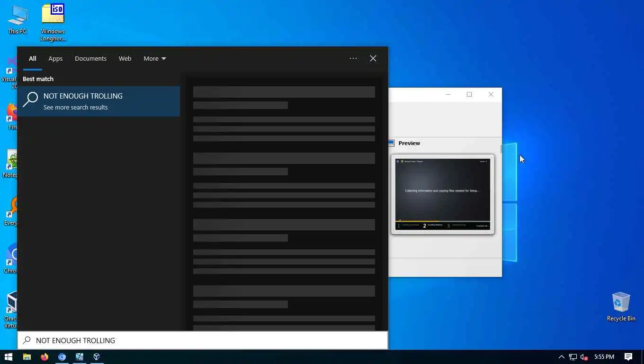
Task: Click the VirtualBox Preview thumbnail
Action: coord(443,194)
